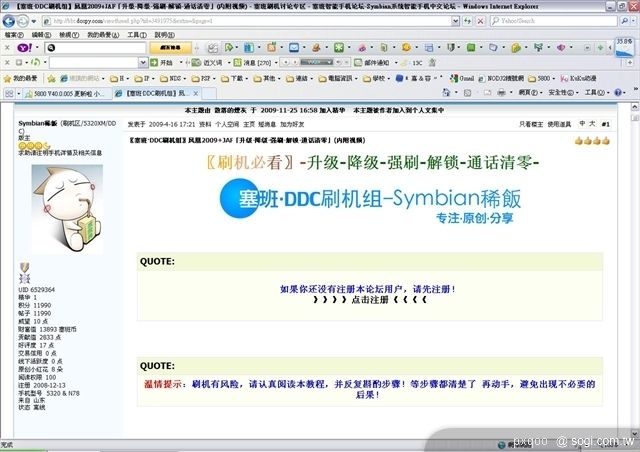Image resolution: width=640 pixels, height=452 pixels.
Task: Open the address bar history dropdown
Action: click(456, 21)
